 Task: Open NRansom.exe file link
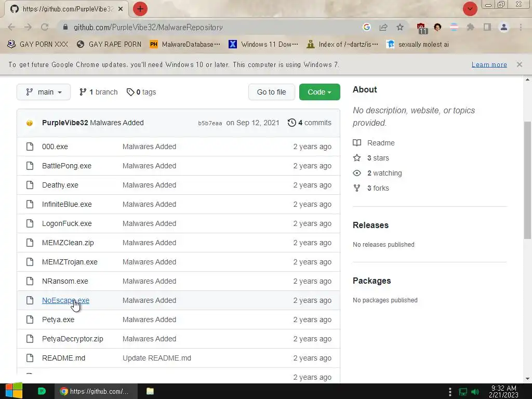pos(65,281)
